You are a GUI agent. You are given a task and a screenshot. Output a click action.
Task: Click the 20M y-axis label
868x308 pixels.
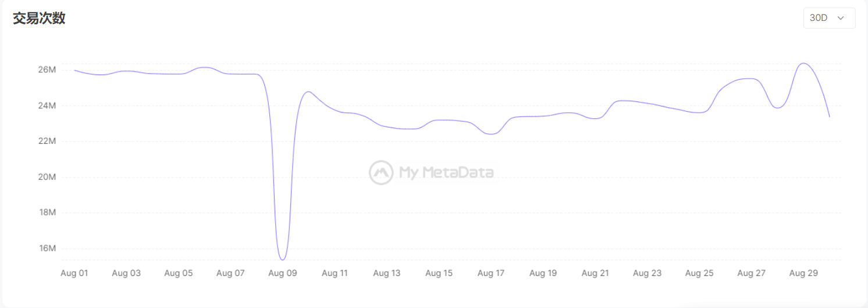click(x=47, y=177)
